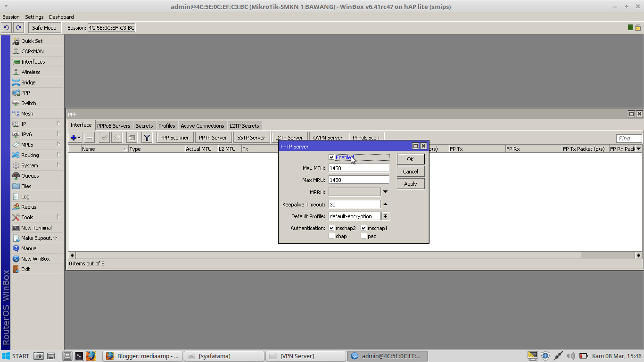This screenshot has width=644, height=362.
Task: Open the Mesh section
Action: pos(37,114)
